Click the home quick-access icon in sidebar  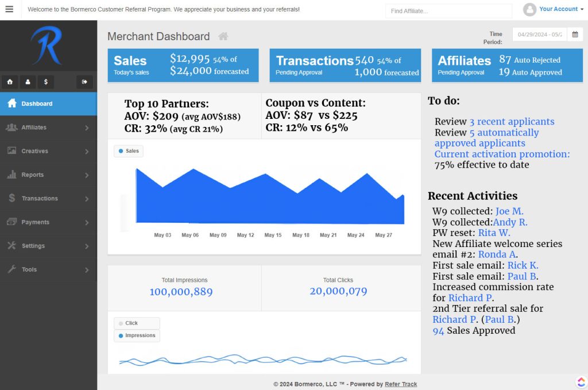click(10, 82)
